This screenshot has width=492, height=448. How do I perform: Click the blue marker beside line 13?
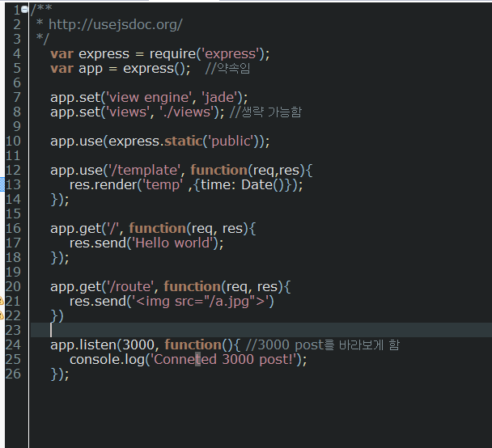click(2, 184)
